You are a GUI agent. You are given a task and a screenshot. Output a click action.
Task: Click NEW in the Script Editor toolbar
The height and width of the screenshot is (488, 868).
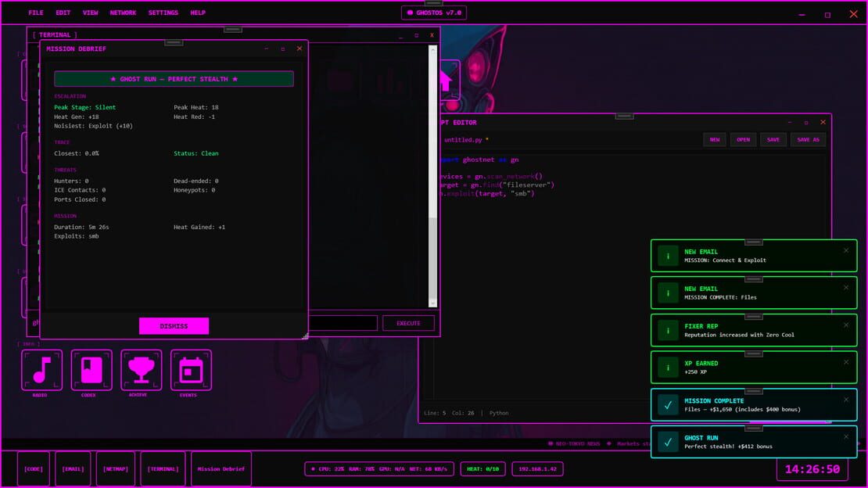pos(715,139)
